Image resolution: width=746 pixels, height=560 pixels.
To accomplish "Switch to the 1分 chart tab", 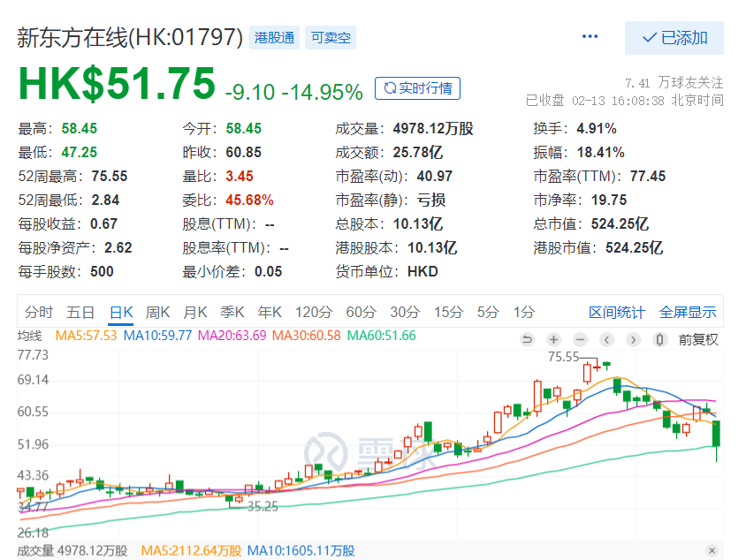I will coord(524,313).
